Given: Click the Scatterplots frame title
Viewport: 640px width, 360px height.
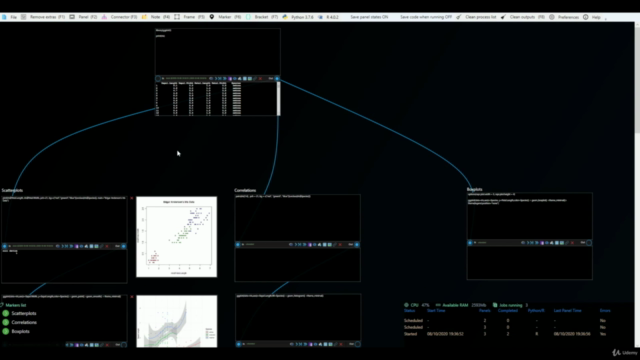Looking at the screenshot, I should point(12,190).
